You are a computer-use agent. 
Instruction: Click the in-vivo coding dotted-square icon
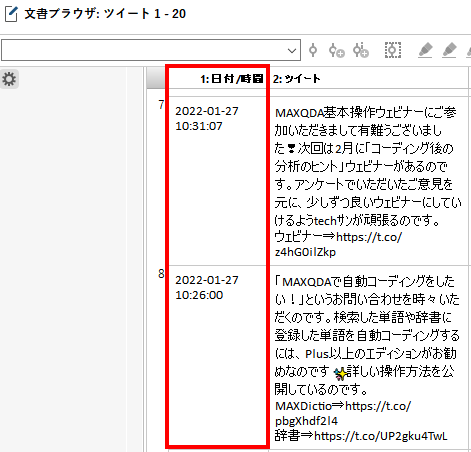click(x=393, y=50)
